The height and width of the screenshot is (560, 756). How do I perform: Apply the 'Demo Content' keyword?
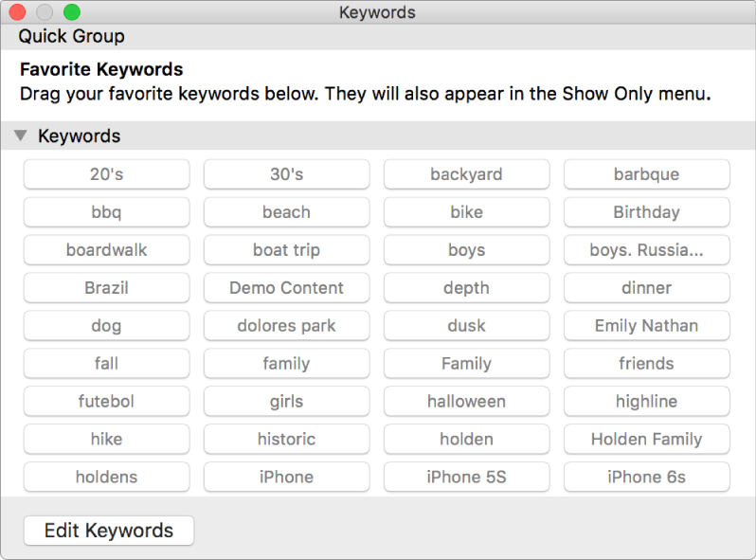click(286, 288)
